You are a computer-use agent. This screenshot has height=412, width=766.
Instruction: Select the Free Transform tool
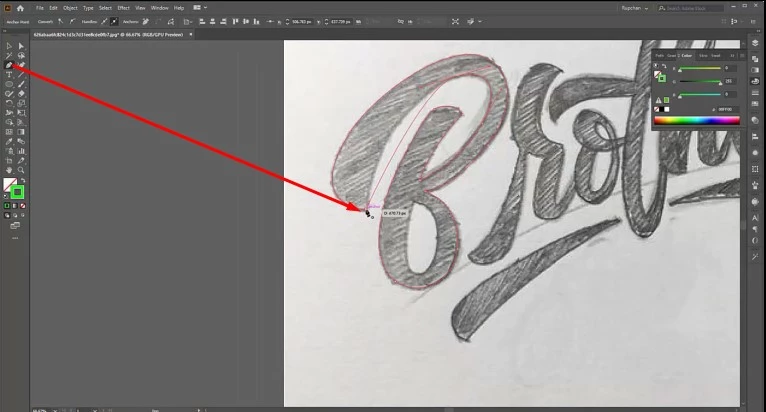click(x=21, y=113)
